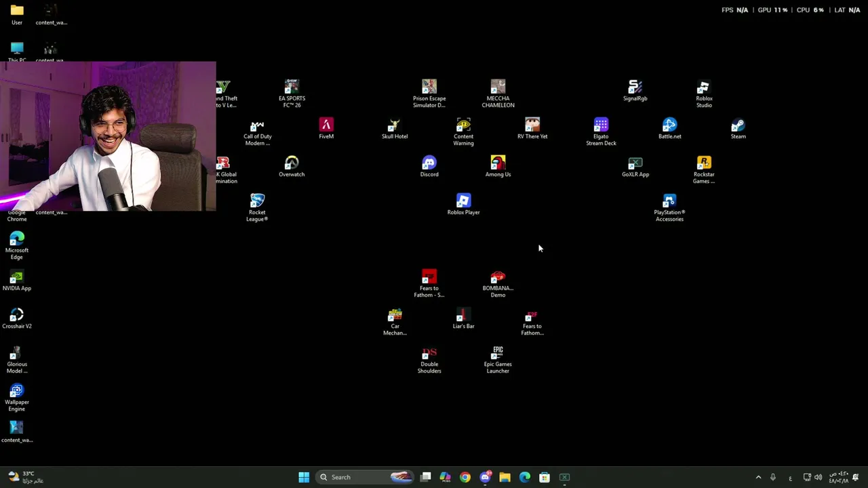The image size is (868, 488).
Task: Open the NVIDIA App desktop icon
Action: (17, 281)
